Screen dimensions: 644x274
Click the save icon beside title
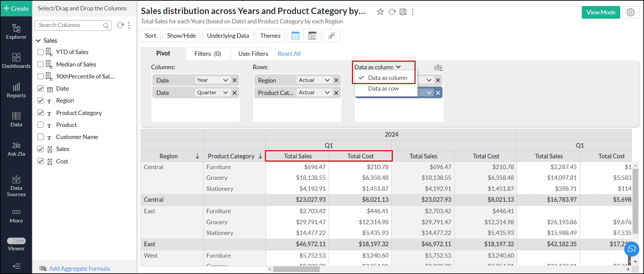[x=403, y=12]
